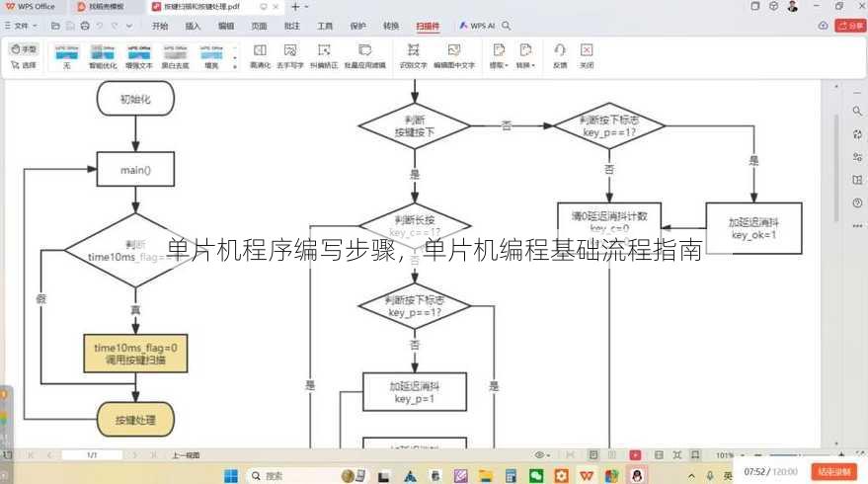Choose the 增强文本 filter thumbnail
The image size is (868, 484).
click(x=139, y=56)
